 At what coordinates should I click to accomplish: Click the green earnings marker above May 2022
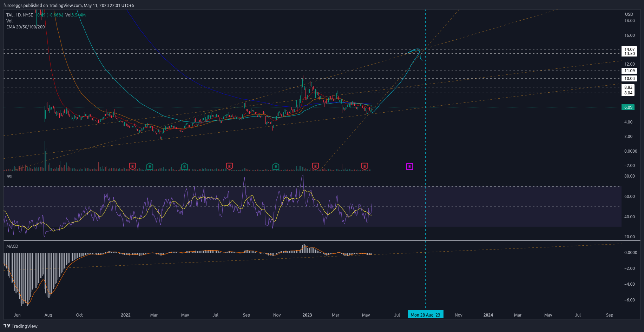(184, 166)
